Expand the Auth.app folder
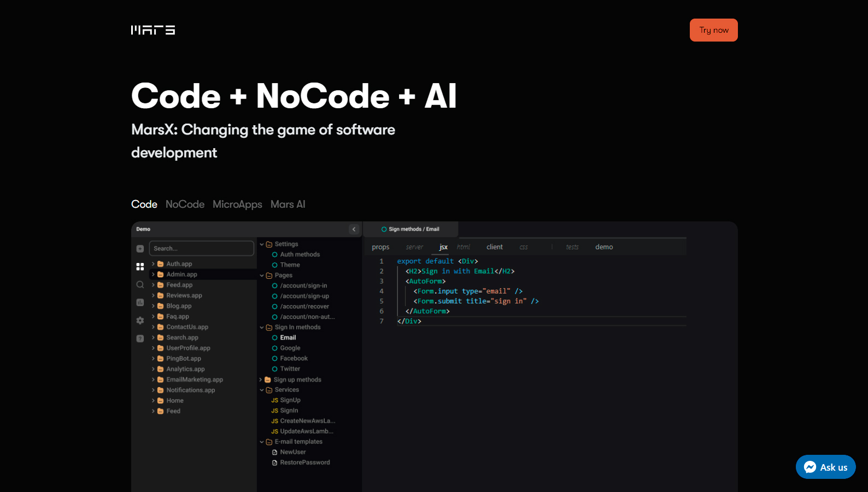Viewport: 868px width, 492px height. click(x=154, y=264)
